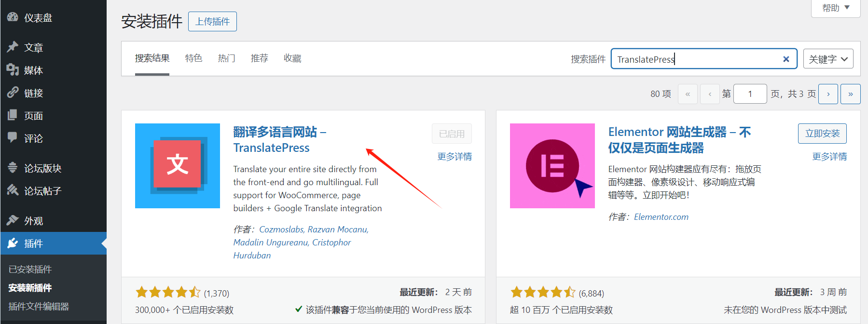The image size is (868, 324).
Task: Click Elementor 最近更新 3 周前 text
Action: click(811, 292)
